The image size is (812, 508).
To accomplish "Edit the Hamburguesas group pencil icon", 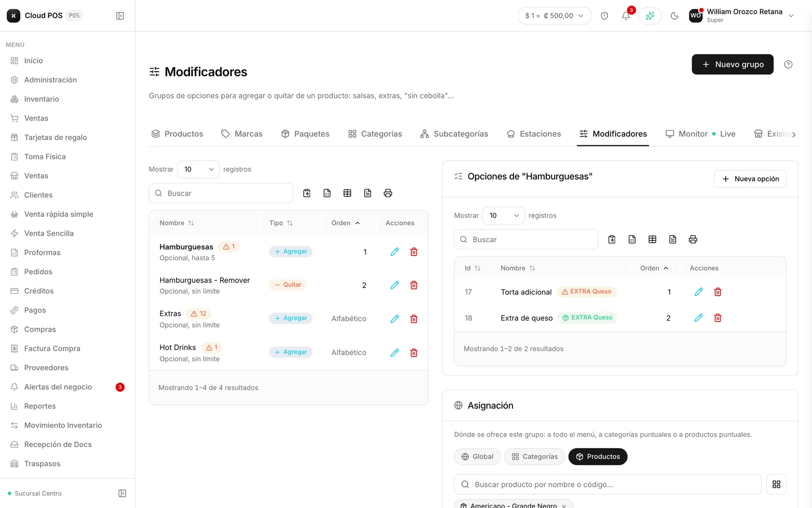I will click(395, 252).
